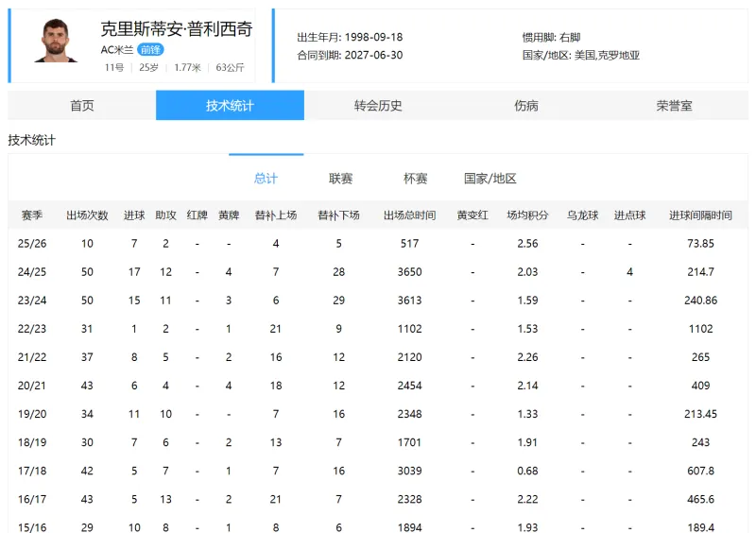Select the 24/25 season row
The width and height of the screenshot is (756, 533).
click(x=32, y=272)
